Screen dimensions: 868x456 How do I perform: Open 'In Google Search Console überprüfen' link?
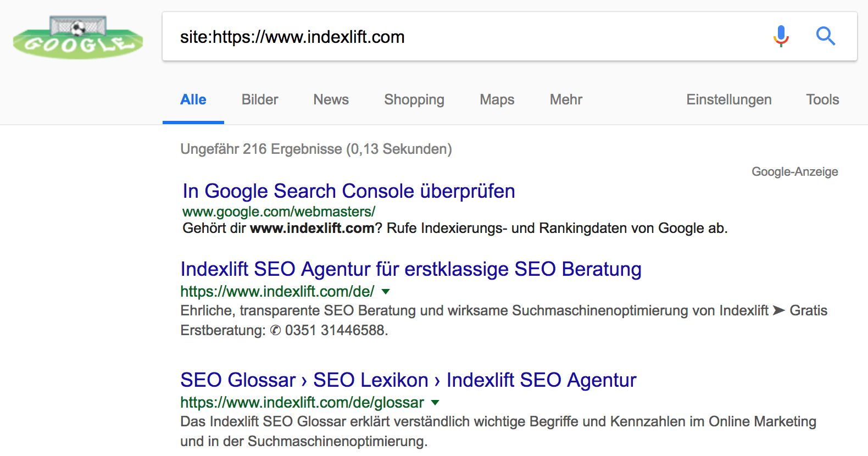click(x=349, y=191)
